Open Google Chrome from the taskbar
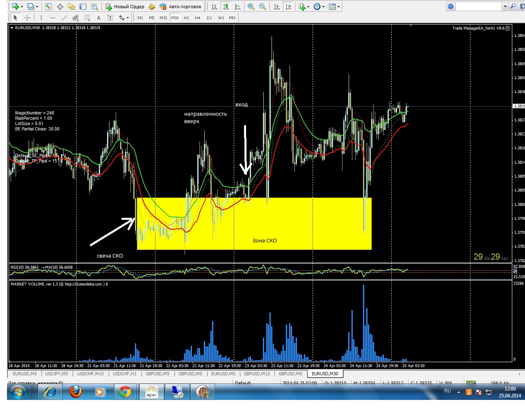Image resolution: width=525 pixels, height=420 pixels. point(125,392)
